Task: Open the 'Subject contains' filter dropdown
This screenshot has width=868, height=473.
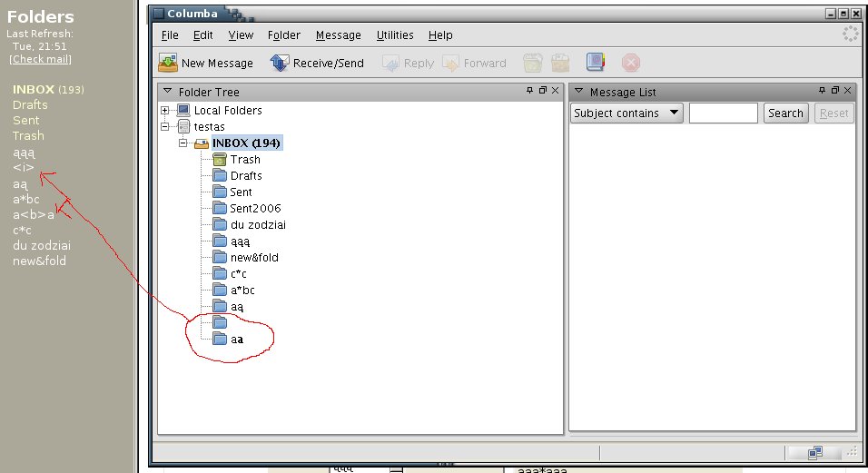Action: pyautogui.click(x=626, y=113)
